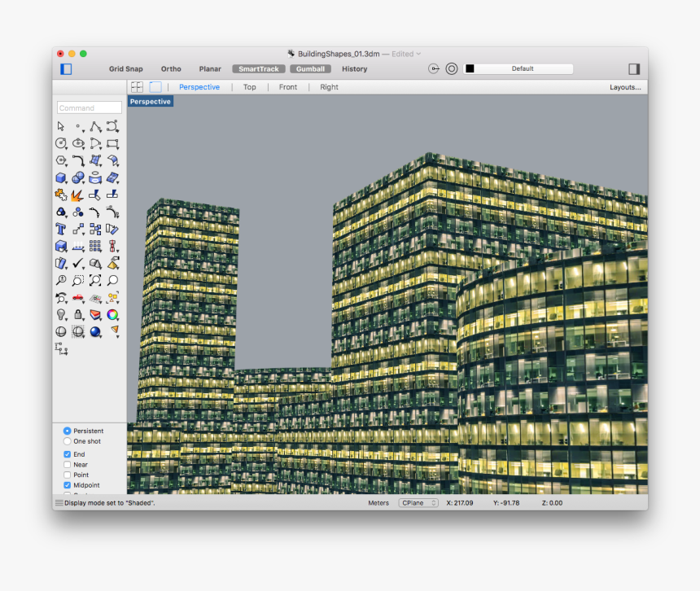Image resolution: width=700 pixels, height=591 pixels.
Task: Switch to the Front viewport tab
Action: [x=288, y=87]
